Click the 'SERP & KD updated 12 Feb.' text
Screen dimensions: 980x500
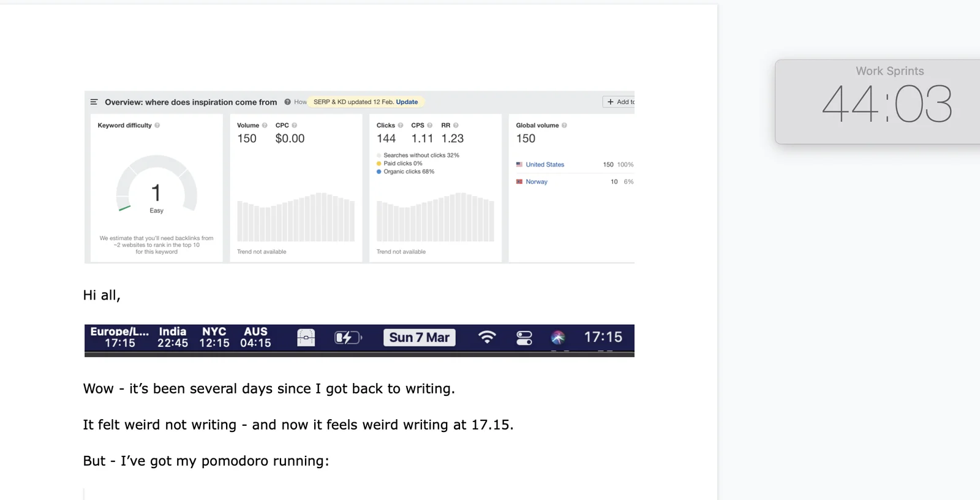pyautogui.click(x=353, y=102)
